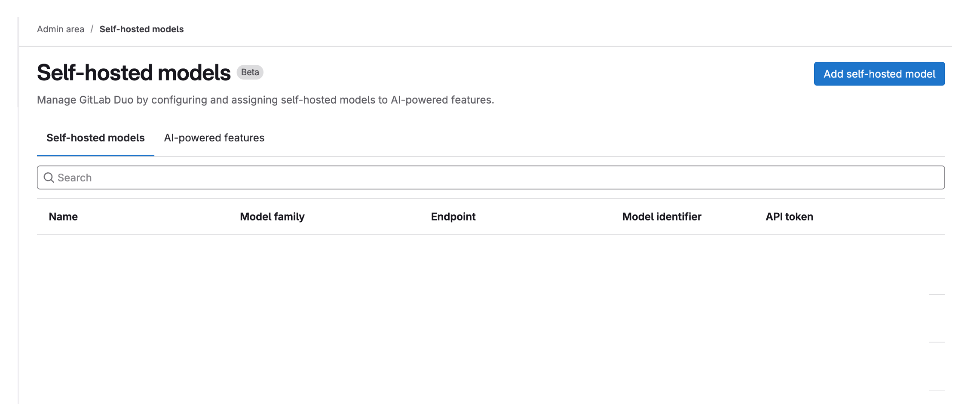Click the search magnifier icon
This screenshot has width=980, height=404.
[49, 177]
